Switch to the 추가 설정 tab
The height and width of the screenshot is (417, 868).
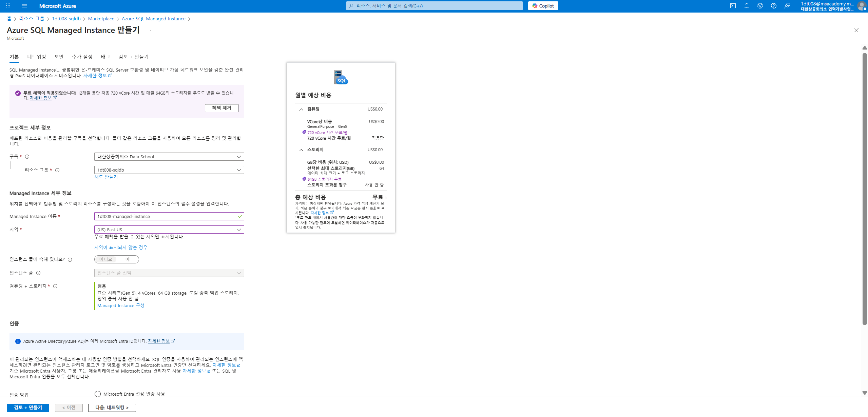[82, 57]
